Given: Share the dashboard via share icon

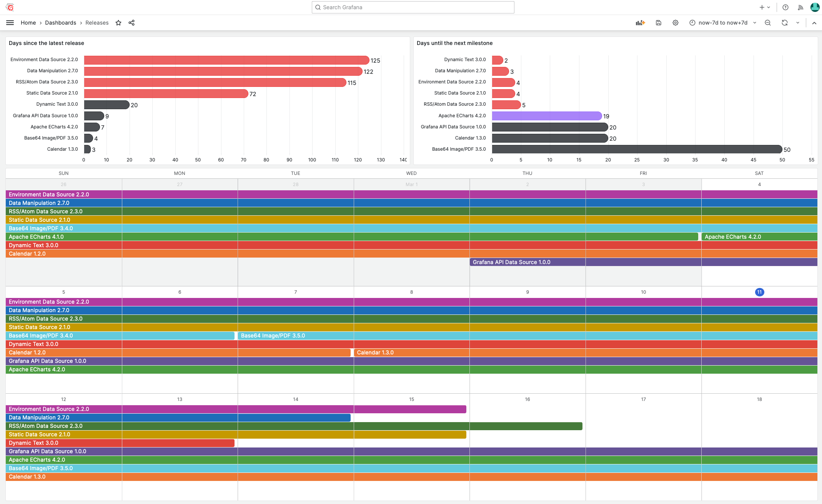Looking at the screenshot, I should (131, 23).
